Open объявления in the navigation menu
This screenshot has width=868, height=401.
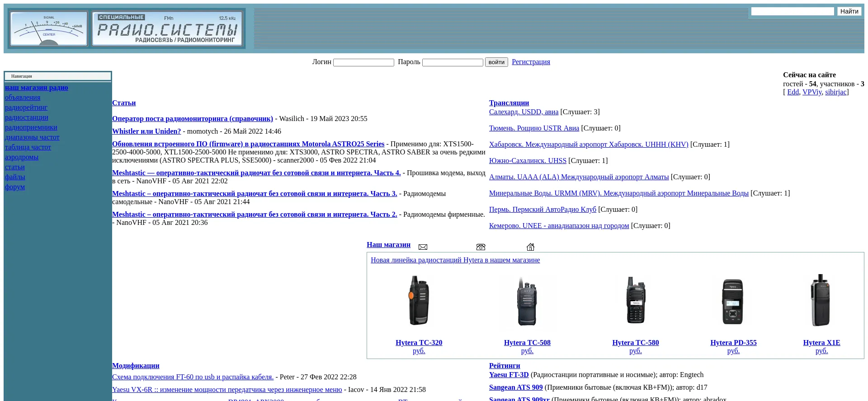tap(23, 98)
